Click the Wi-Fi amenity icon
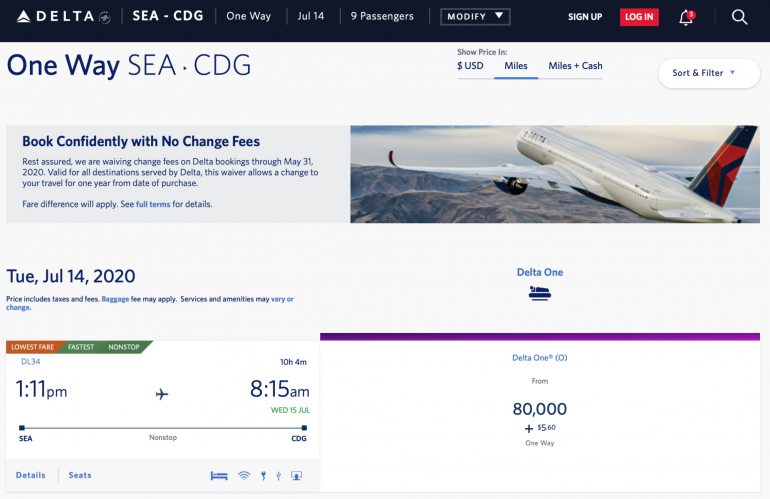Image resolution: width=770 pixels, height=499 pixels. tap(244, 476)
